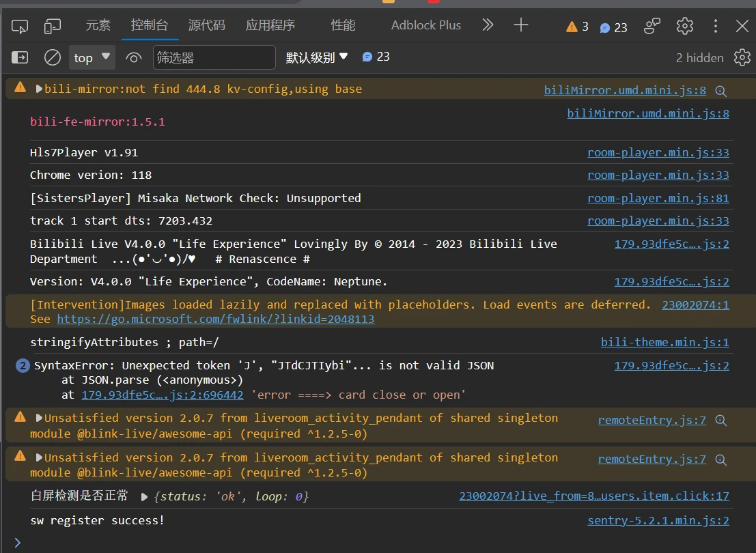The height and width of the screenshot is (553, 756).
Task: Click the 筛选器 filter input field
Action: pos(214,57)
